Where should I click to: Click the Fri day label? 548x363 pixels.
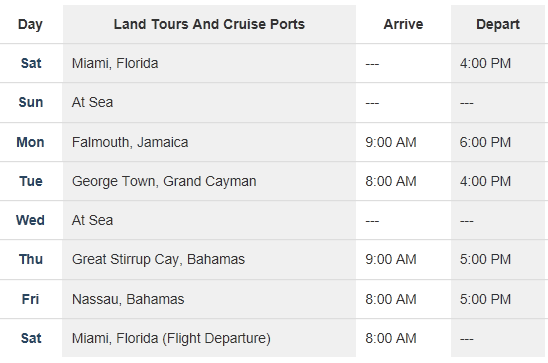tap(30, 299)
